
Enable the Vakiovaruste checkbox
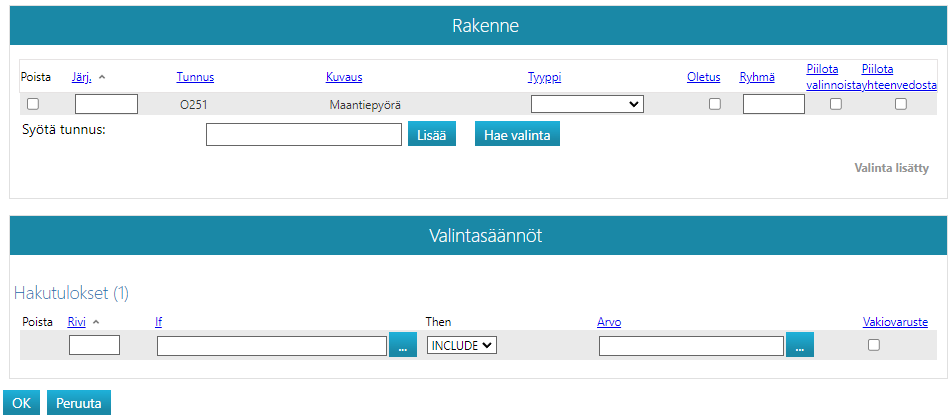874,345
